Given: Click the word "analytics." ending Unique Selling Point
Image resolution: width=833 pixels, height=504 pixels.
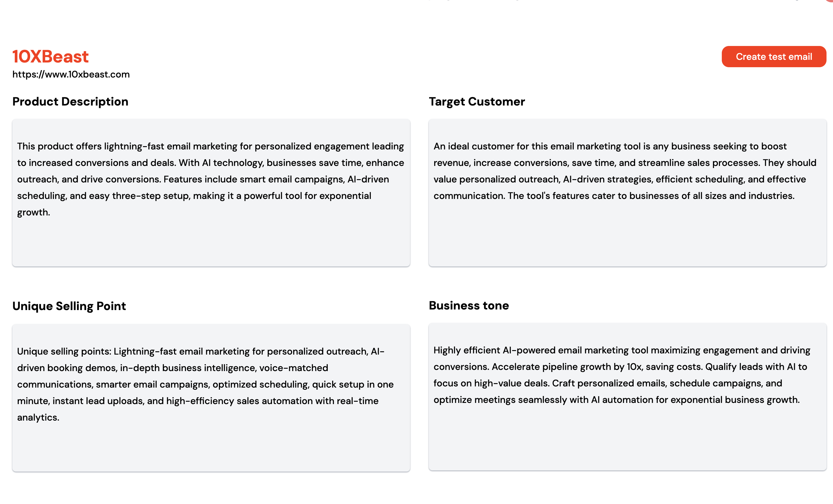Looking at the screenshot, I should (x=38, y=418).
